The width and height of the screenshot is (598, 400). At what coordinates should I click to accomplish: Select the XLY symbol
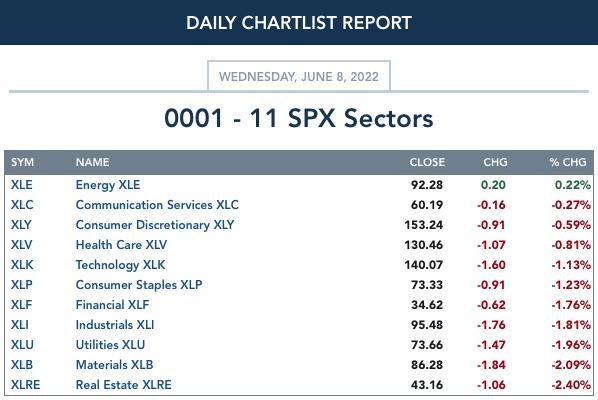point(21,225)
